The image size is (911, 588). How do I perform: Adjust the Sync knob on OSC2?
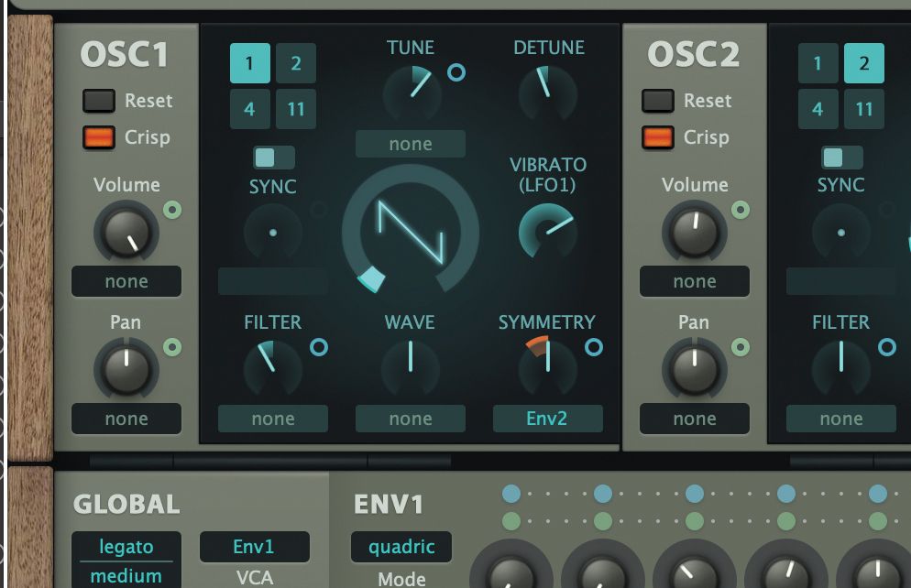pos(840,234)
